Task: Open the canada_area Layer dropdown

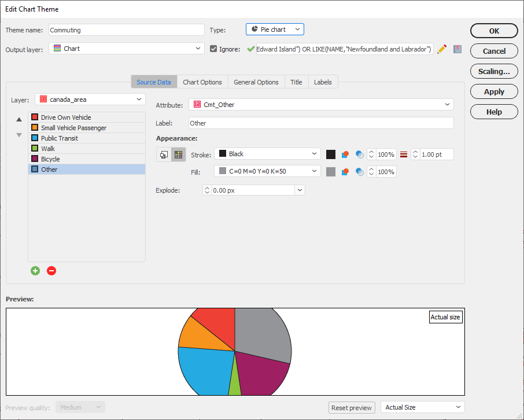Action: point(90,100)
